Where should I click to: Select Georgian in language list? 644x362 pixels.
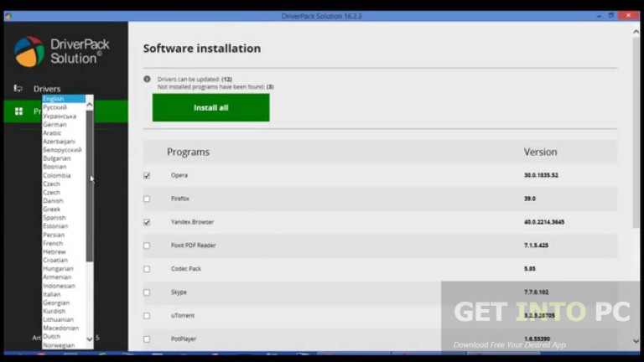pos(56,303)
